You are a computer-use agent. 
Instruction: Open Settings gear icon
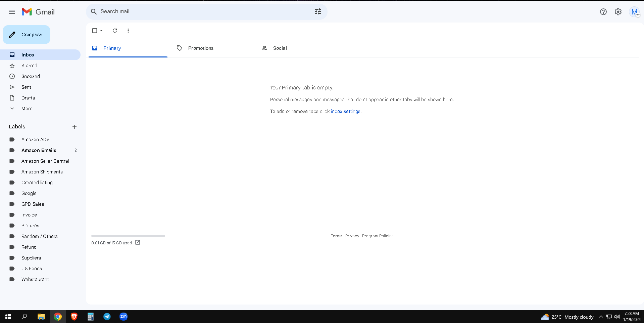pyautogui.click(x=618, y=12)
